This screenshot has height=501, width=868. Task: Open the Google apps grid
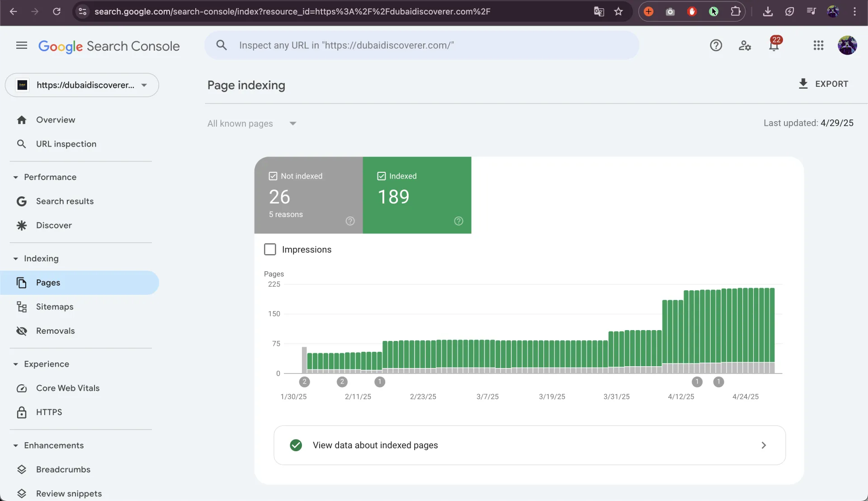coord(818,45)
